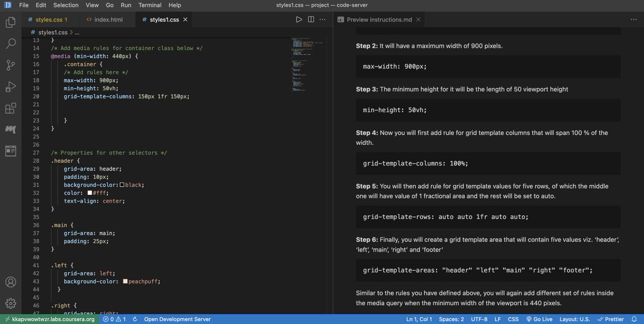Click the errors and warnings status indicator

coord(114,318)
